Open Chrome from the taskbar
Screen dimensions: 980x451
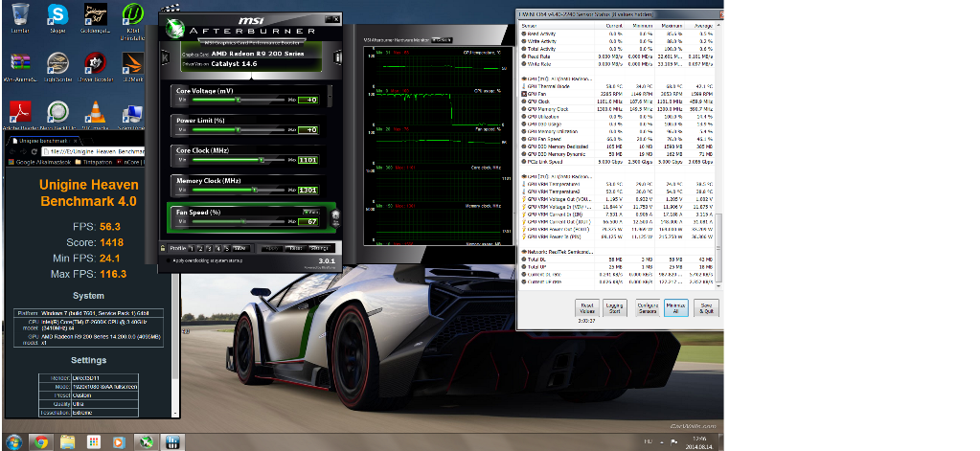(x=41, y=442)
